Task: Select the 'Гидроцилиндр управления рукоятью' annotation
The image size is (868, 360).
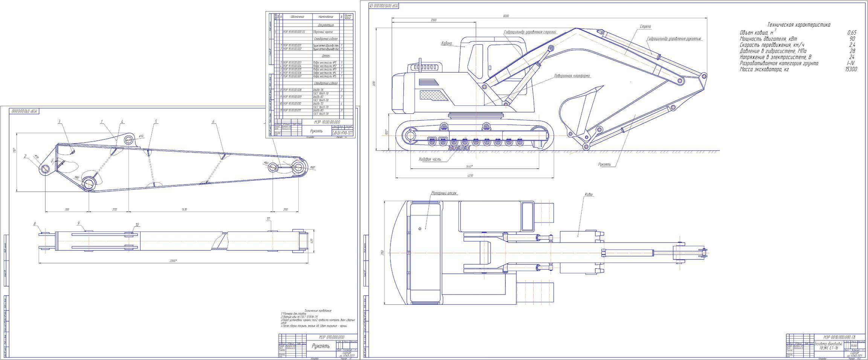Action: 674,39
